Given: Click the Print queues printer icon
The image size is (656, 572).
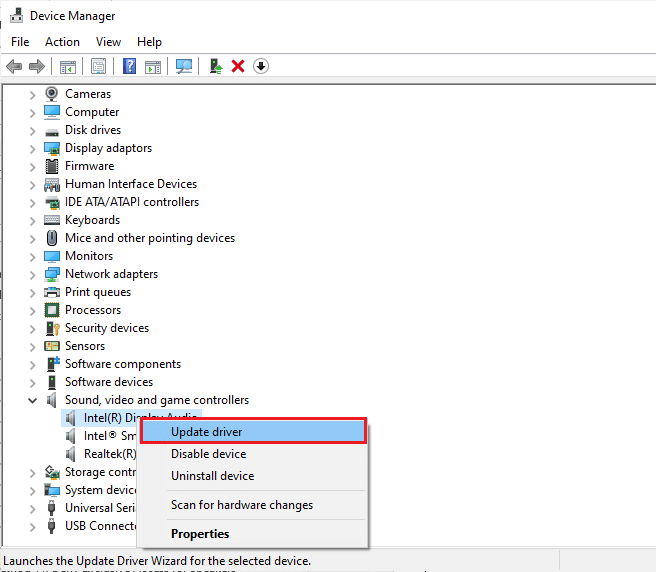Looking at the screenshot, I should coord(51,292).
